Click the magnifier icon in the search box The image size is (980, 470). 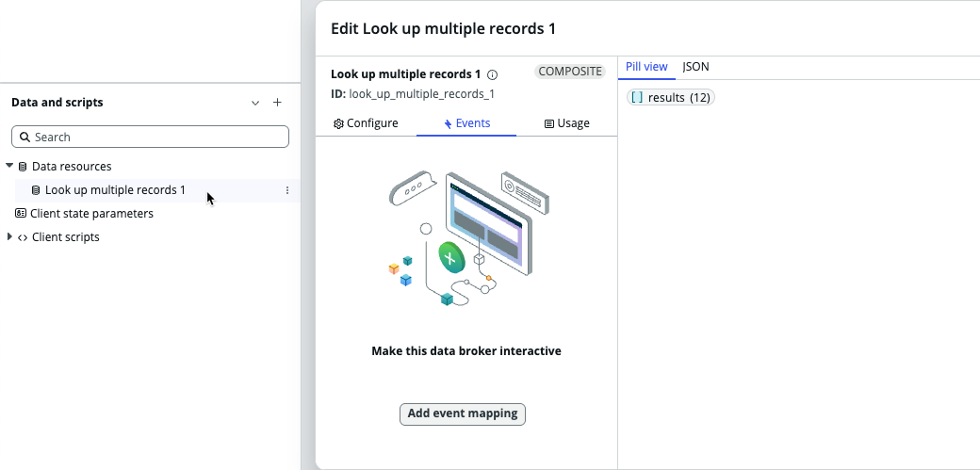click(25, 137)
